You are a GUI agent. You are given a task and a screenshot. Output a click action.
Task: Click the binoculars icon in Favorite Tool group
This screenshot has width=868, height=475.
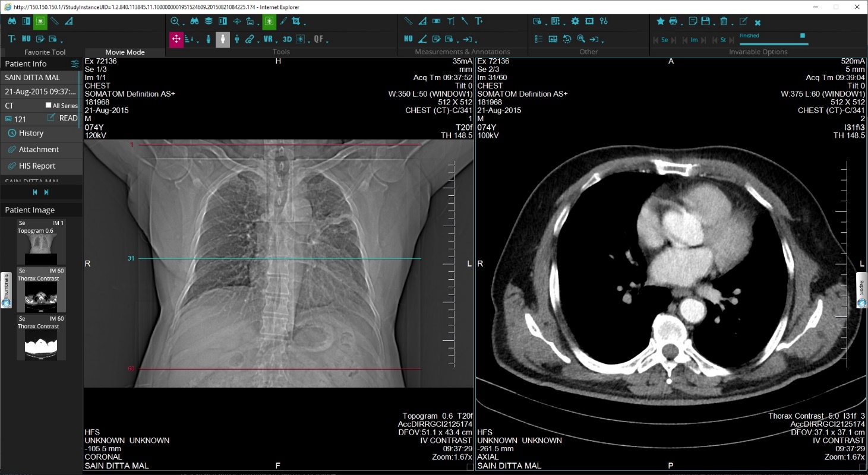pyautogui.click(x=12, y=21)
